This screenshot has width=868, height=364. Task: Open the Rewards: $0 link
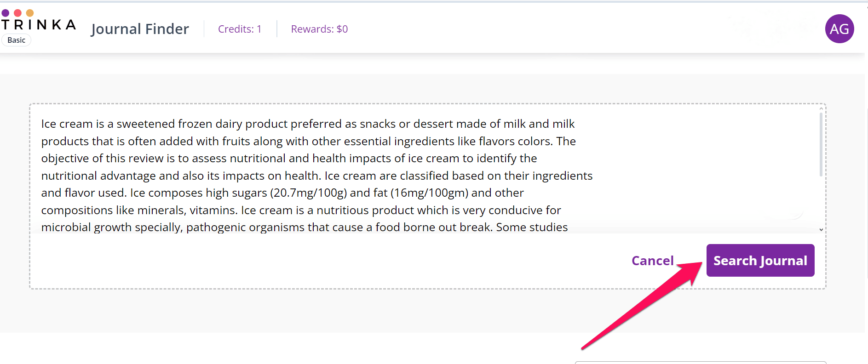pyautogui.click(x=319, y=29)
